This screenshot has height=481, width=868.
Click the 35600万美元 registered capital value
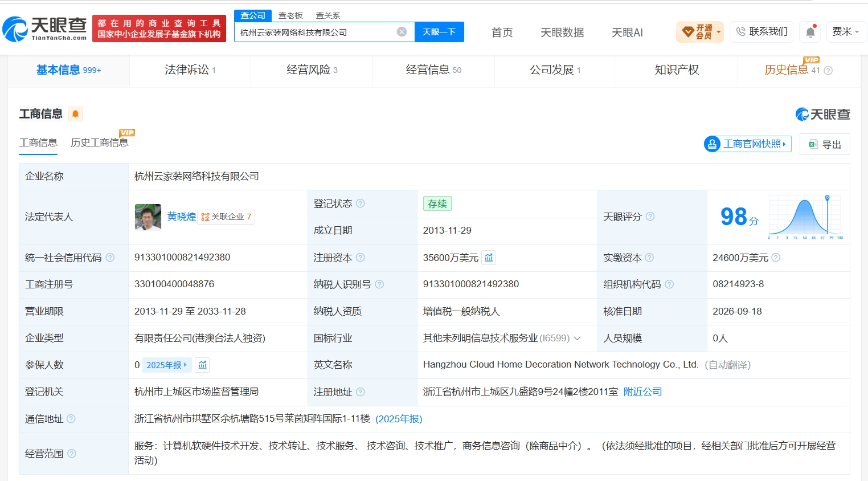(451, 258)
